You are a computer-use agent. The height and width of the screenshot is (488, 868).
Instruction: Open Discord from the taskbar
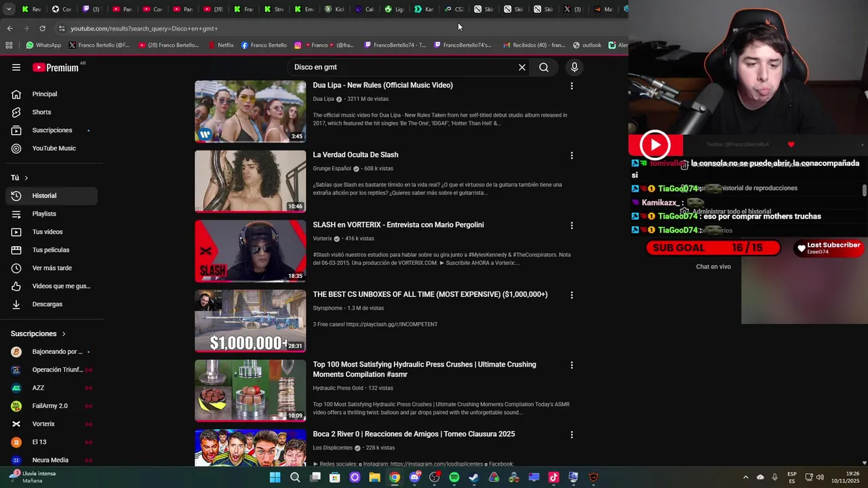(414, 477)
